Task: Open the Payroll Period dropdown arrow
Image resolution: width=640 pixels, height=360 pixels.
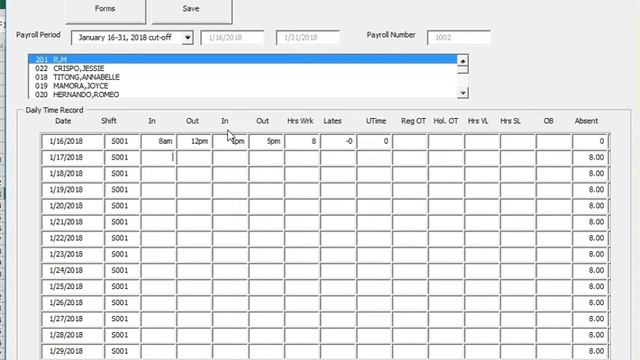Action: coord(187,38)
